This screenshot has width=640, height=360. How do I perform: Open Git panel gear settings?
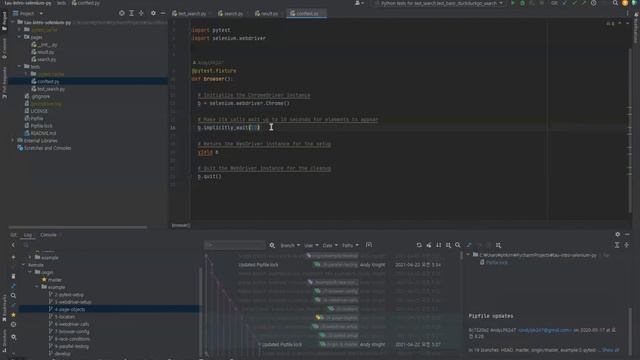click(x=618, y=234)
